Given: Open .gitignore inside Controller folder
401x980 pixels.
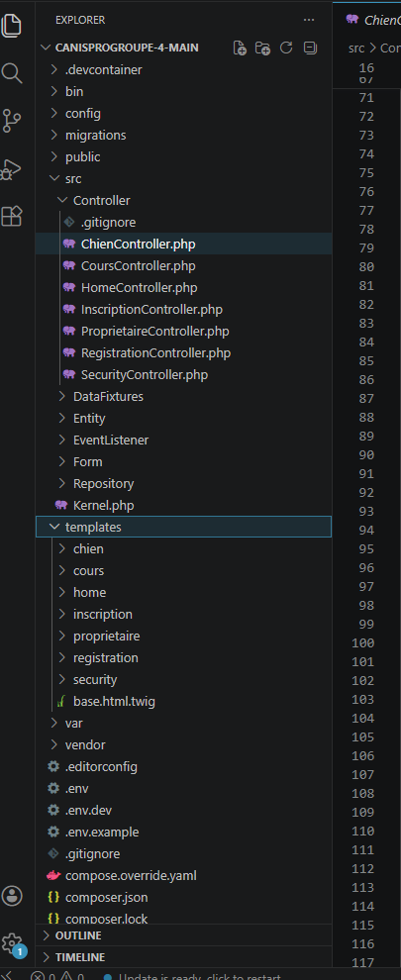Looking at the screenshot, I should coord(184,223).
